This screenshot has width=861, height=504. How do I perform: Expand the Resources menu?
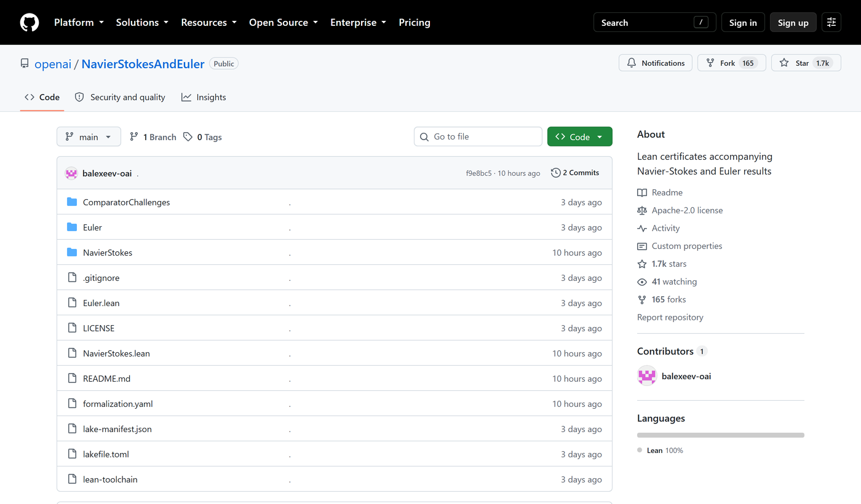tap(208, 23)
